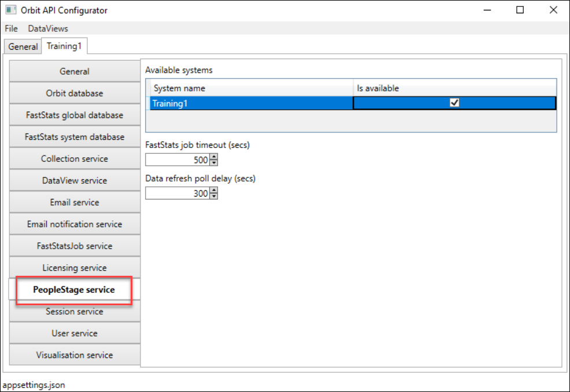The width and height of the screenshot is (570, 392).
Task: Open the Visualisation service section
Action: (x=75, y=355)
